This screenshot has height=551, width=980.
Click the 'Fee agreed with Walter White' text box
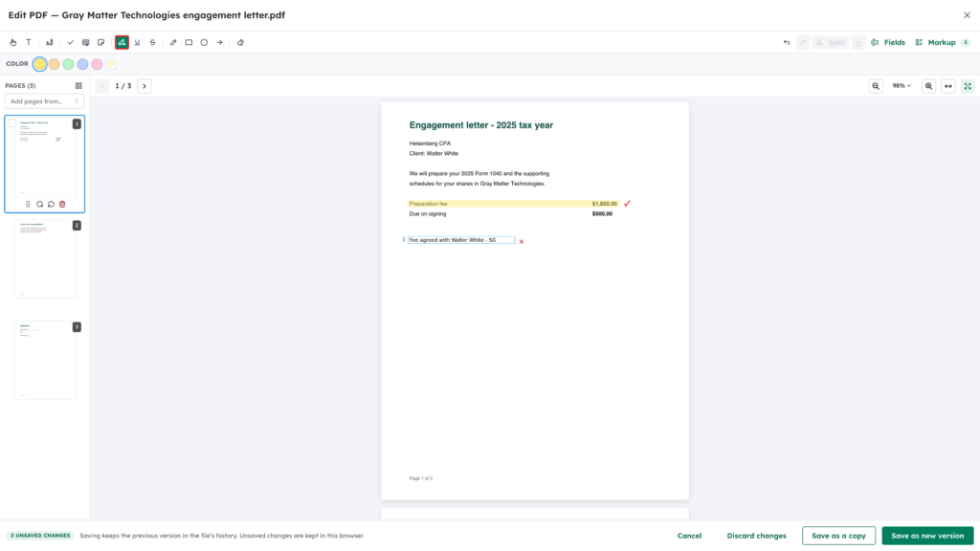pyautogui.click(x=461, y=240)
